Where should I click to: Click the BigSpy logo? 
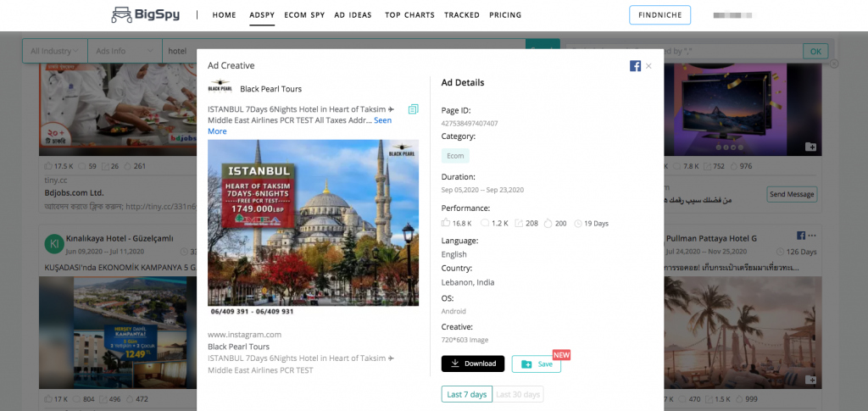(146, 15)
